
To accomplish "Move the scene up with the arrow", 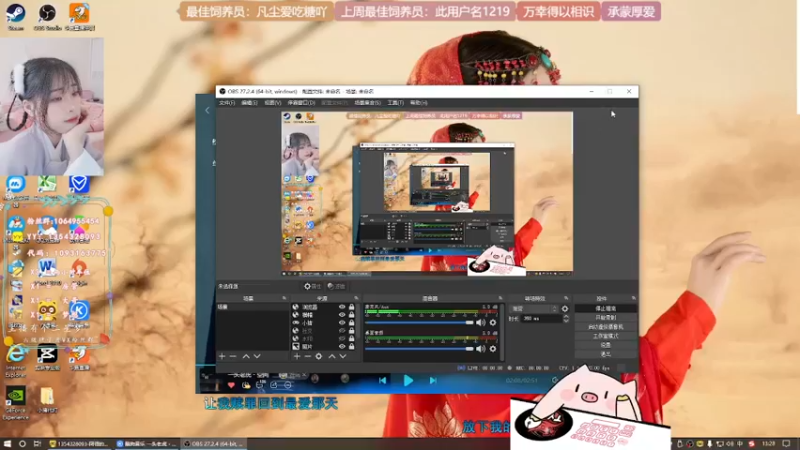I will 246,356.
